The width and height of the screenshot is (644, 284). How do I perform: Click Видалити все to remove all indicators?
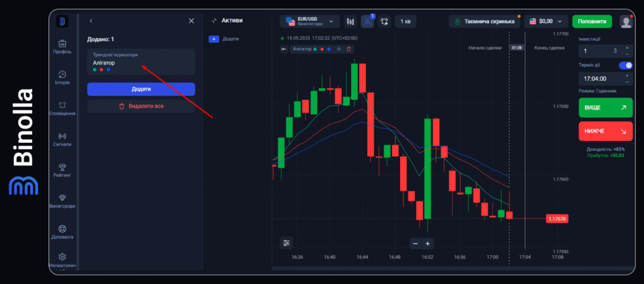141,106
